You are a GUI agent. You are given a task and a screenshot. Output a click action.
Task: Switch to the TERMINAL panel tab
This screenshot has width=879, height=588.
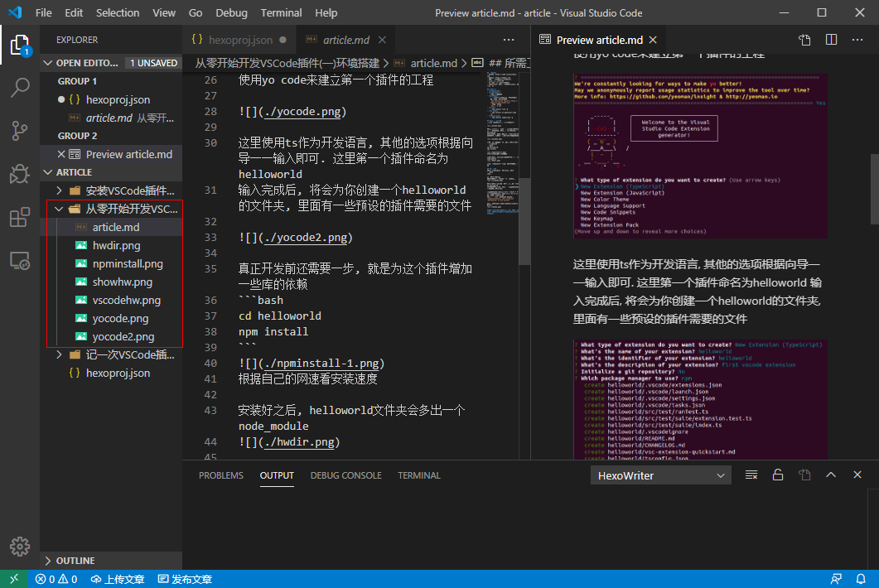(x=418, y=475)
